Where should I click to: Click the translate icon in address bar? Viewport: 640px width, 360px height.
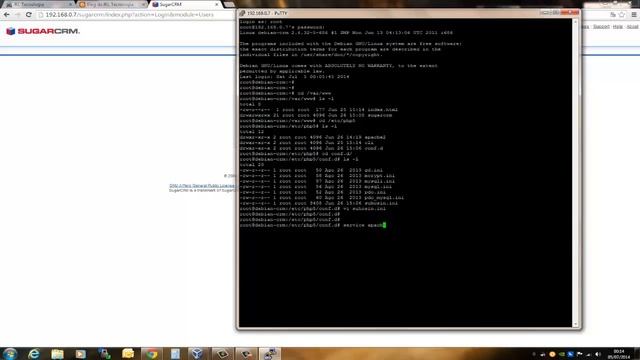(613, 15)
